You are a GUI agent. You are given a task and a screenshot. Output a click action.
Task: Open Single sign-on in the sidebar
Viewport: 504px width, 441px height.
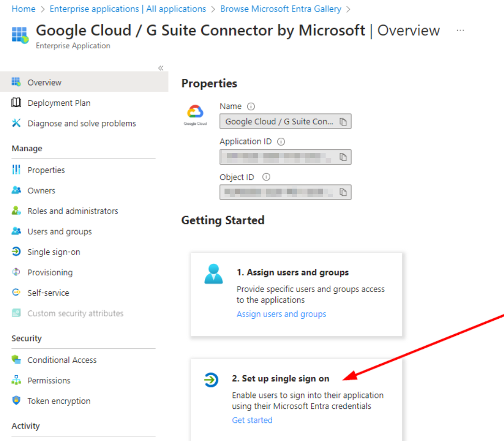[x=53, y=252]
